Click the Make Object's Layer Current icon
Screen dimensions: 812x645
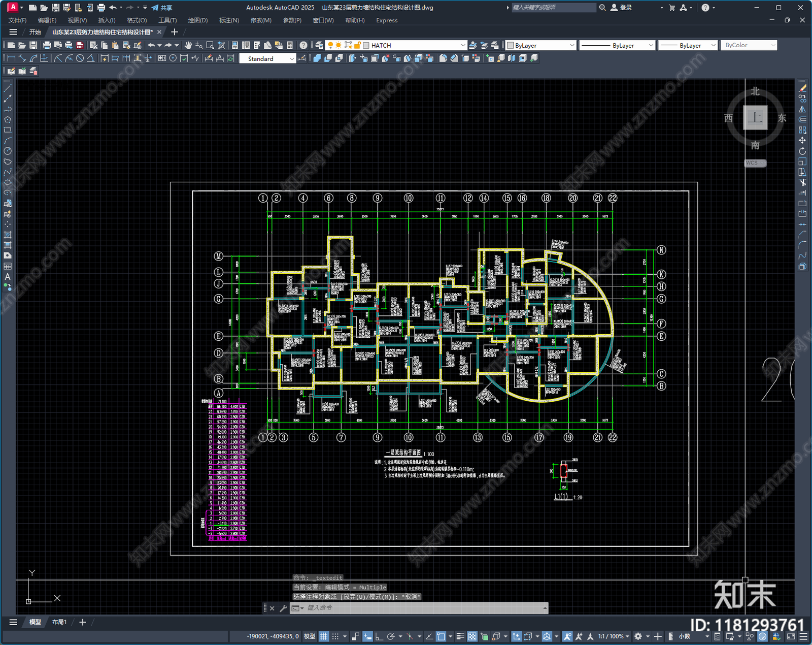pos(472,45)
